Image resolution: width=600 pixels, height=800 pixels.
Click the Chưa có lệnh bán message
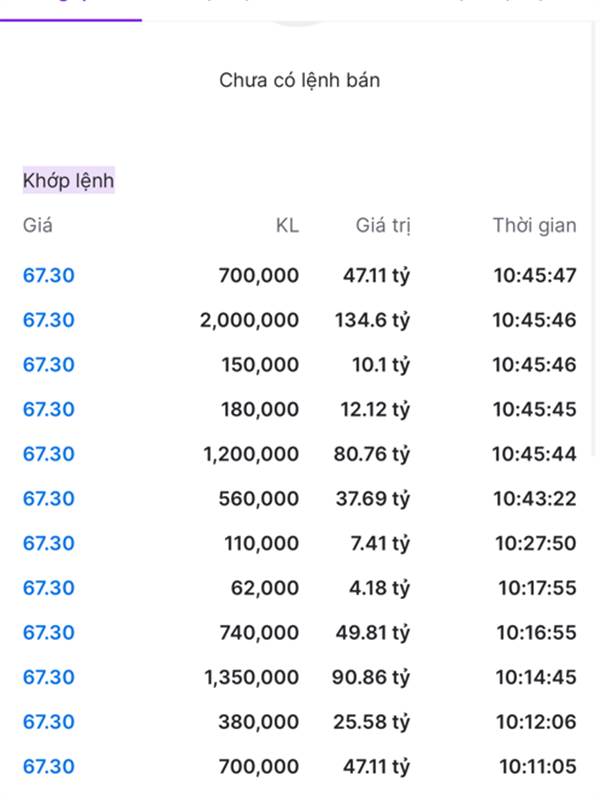300,80
